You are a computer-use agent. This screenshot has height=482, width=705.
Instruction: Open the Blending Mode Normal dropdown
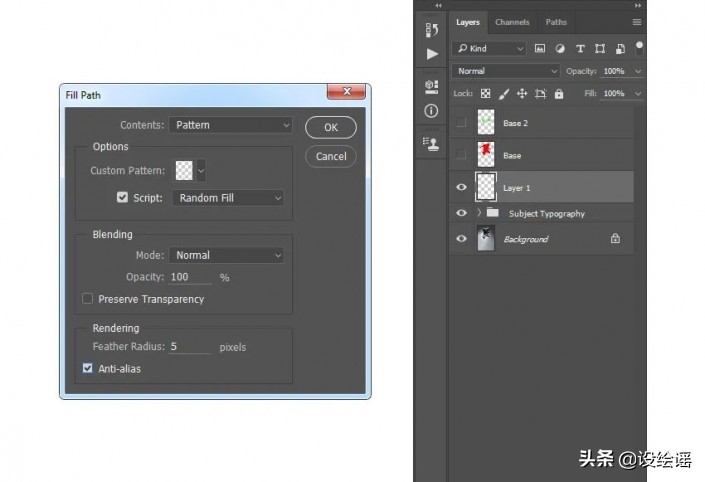(226, 255)
